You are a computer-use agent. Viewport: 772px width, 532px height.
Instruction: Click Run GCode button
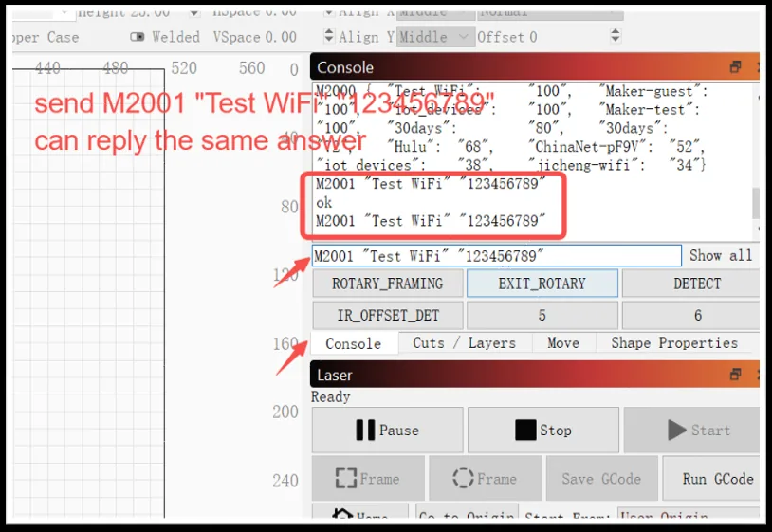pos(711,478)
